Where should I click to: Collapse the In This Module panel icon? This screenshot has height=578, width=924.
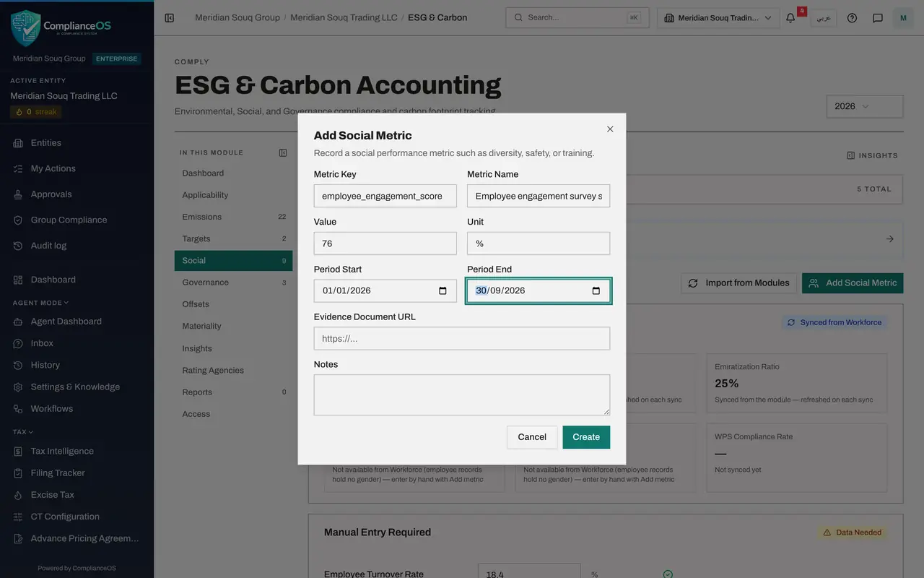click(x=283, y=152)
